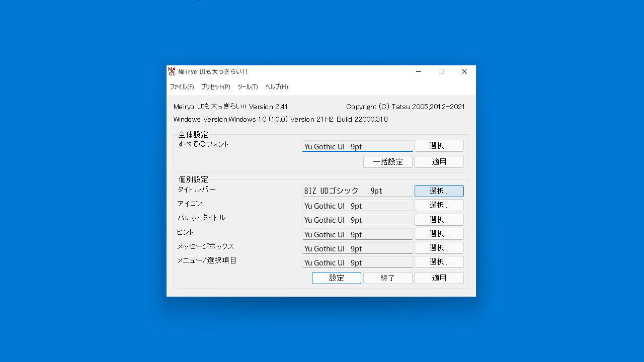Click 選択 button for パレットタイトル

pyautogui.click(x=439, y=220)
